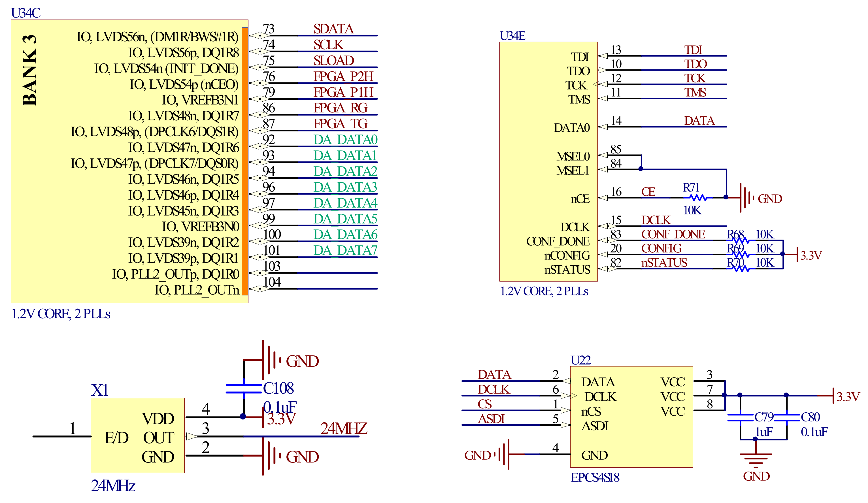Click the FPGA_P2H net label
The height and width of the screenshot is (503, 868).
(x=343, y=76)
